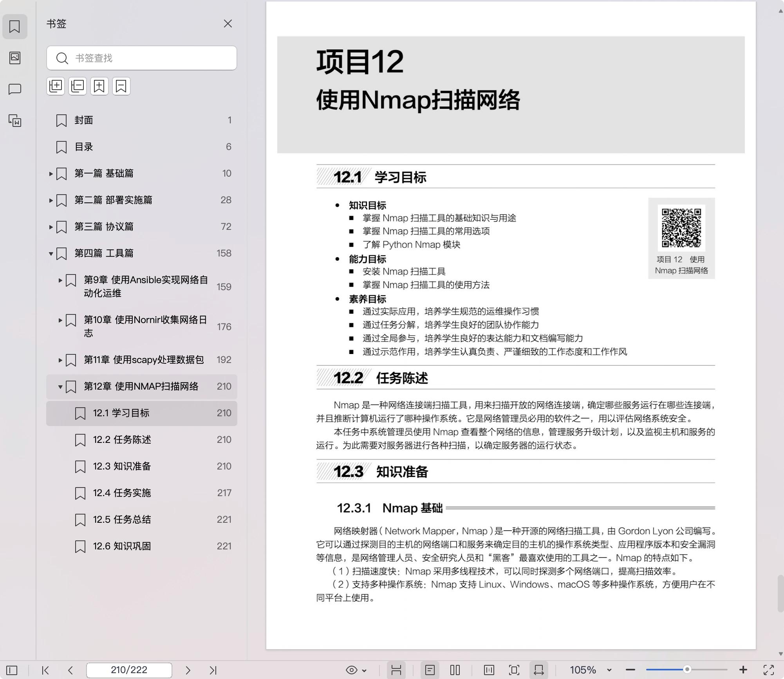This screenshot has width=784, height=679.
Task: Select bookmark 12.2 任务陈述
Action: coord(142,440)
